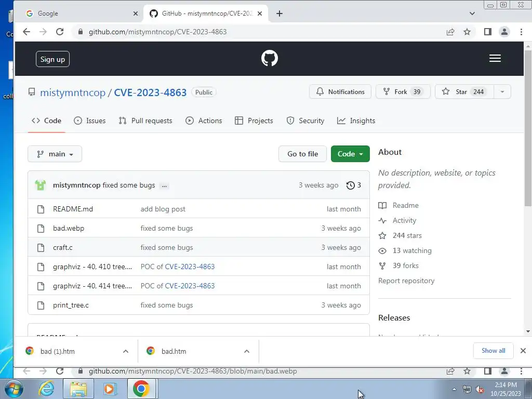Open the Pull requests tab
Image resolution: width=532 pixels, height=399 pixels.
tap(145, 121)
